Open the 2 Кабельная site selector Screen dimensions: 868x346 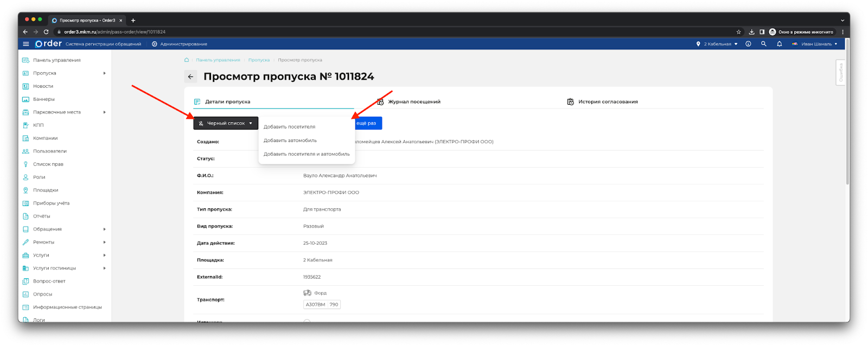[717, 44]
